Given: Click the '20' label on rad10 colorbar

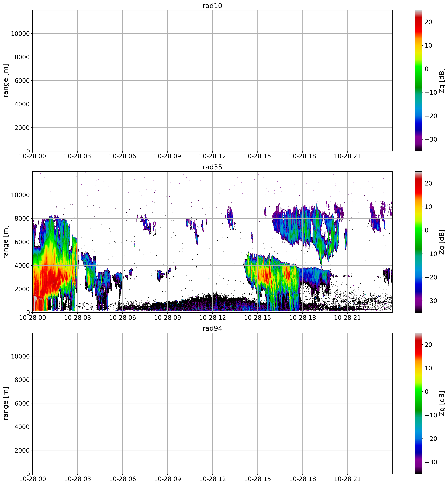Looking at the screenshot, I should point(428,22).
